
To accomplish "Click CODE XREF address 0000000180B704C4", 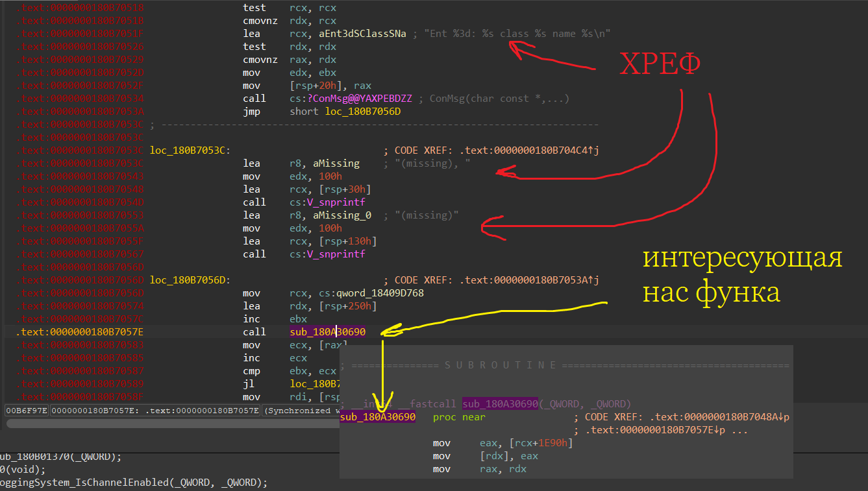I will point(525,150).
